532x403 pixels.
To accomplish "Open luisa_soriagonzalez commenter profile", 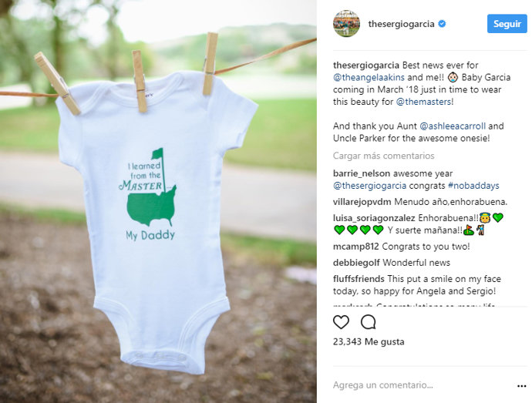I will point(374,218).
